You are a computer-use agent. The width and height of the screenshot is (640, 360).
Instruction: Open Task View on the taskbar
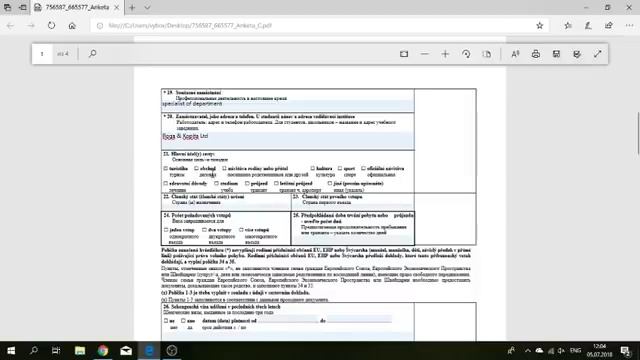coord(56,351)
